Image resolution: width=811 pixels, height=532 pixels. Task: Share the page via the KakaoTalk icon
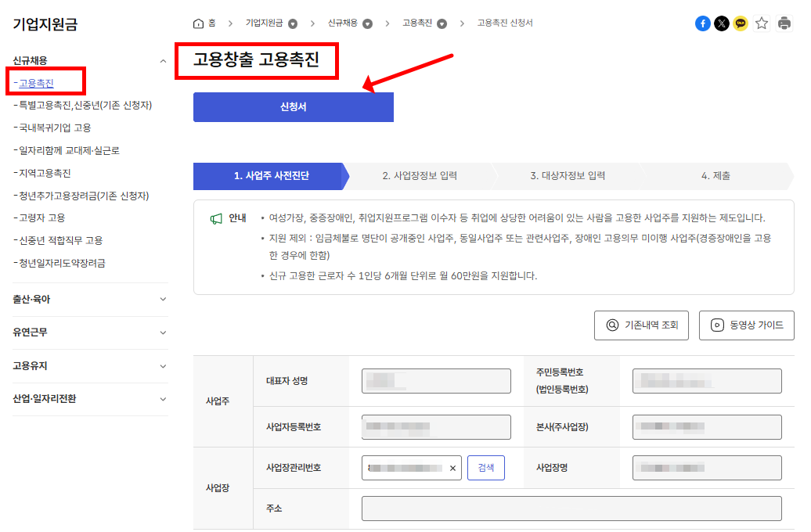[x=741, y=23]
